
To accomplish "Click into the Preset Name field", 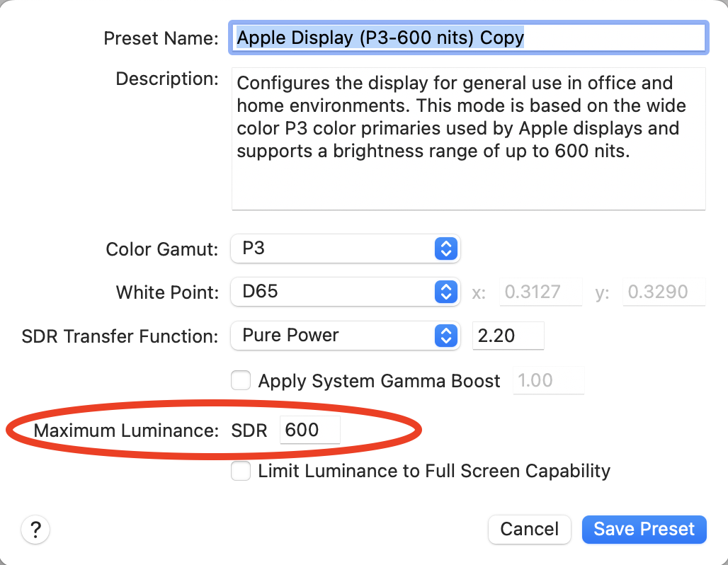I will pos(469,38).
